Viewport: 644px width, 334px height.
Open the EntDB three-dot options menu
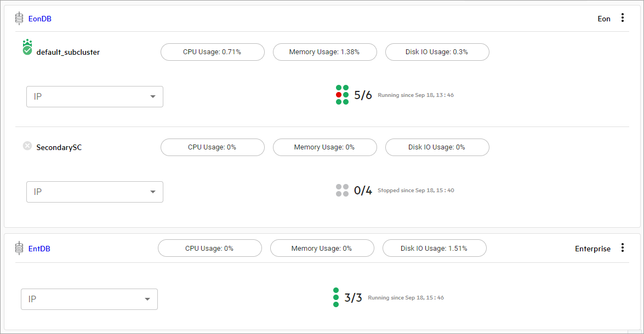[622, 248]
